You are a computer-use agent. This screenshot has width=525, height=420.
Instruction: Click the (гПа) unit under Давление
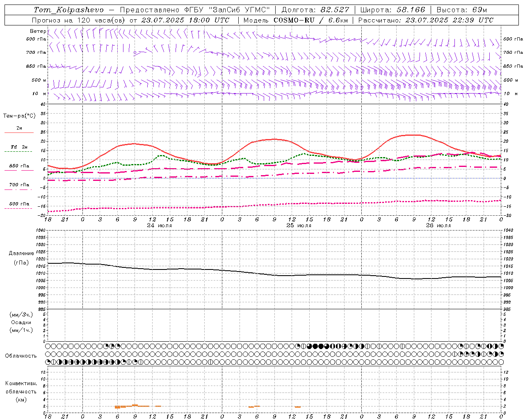[21, 262]
